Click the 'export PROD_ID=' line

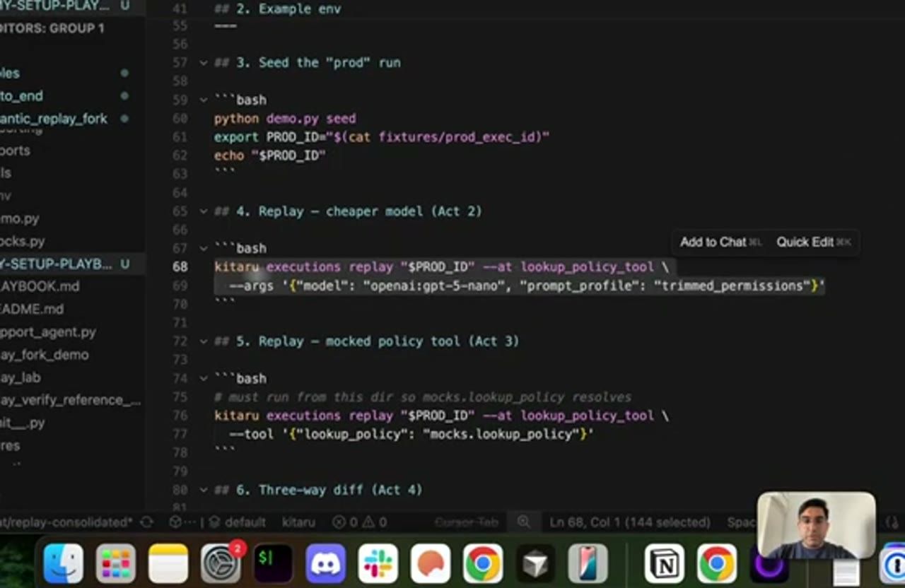pyautogui.click(x=382, y=136)
